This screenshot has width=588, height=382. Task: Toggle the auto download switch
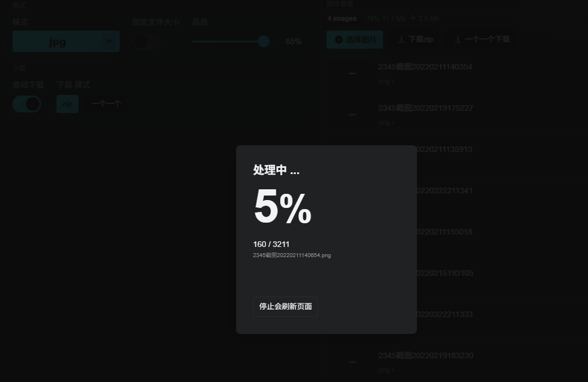(27, 104)
